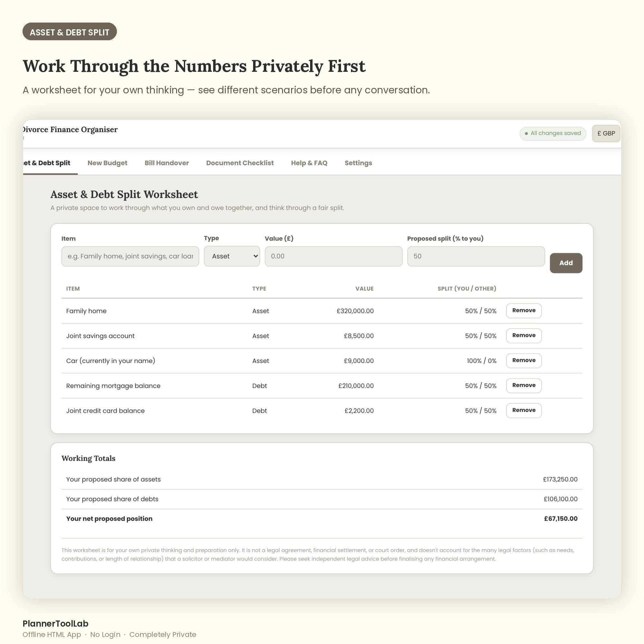Click the Asset & Debt Split badge
Screen dimensions: 644x644
(x=70, y=32)
